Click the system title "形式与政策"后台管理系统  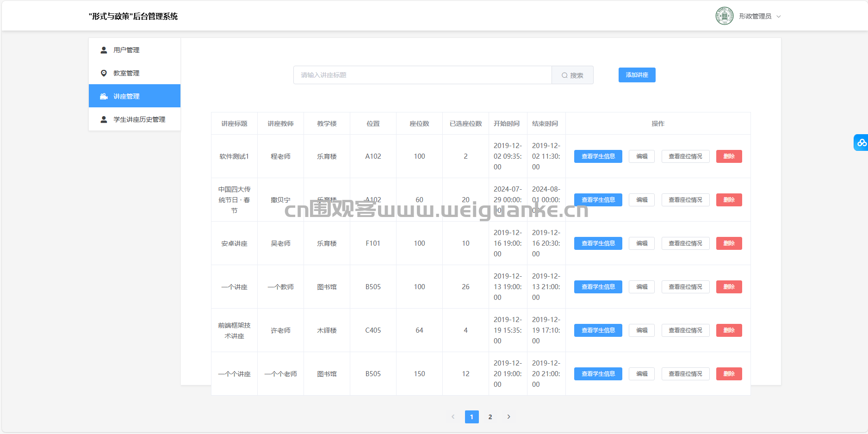[x=133, y=16]
